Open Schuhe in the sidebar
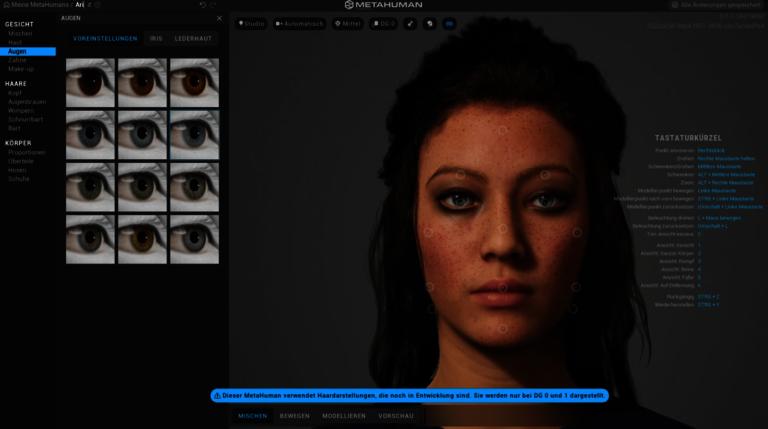 (19, 179)
